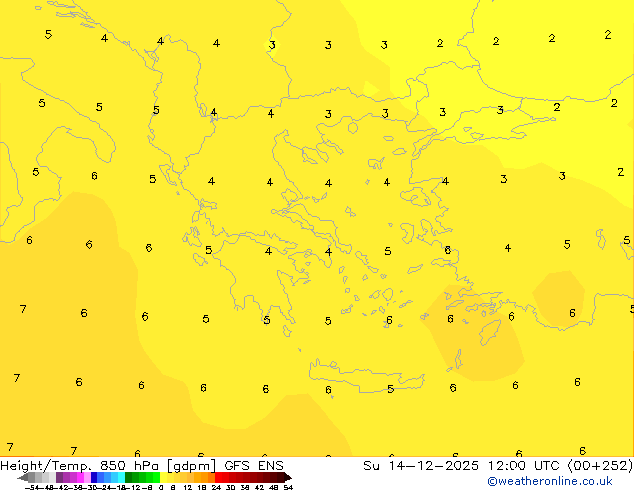Click the '54' value at the legend's warm end
Screen dimensions: 634x490
(288, 487)
